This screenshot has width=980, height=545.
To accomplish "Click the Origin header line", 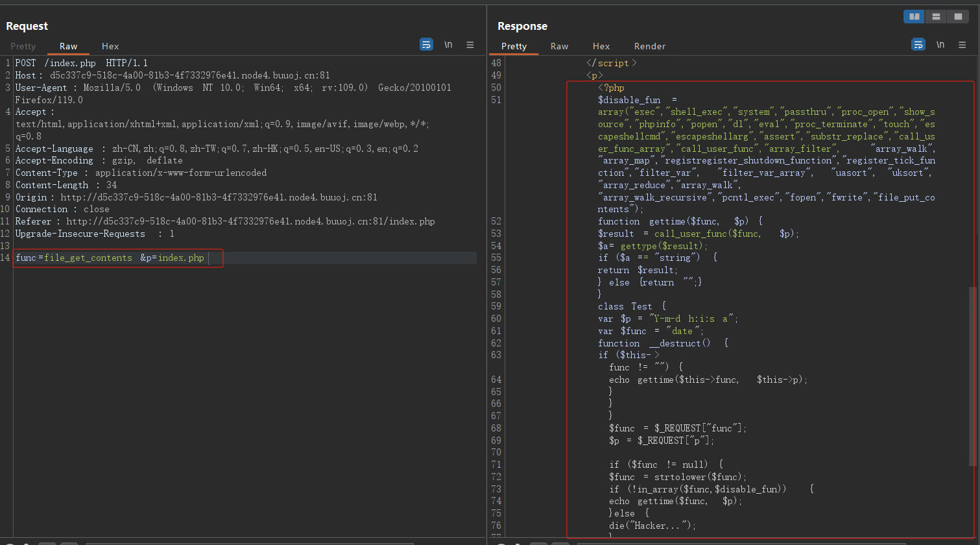I will pyautogui.click(x=197, y=197).
